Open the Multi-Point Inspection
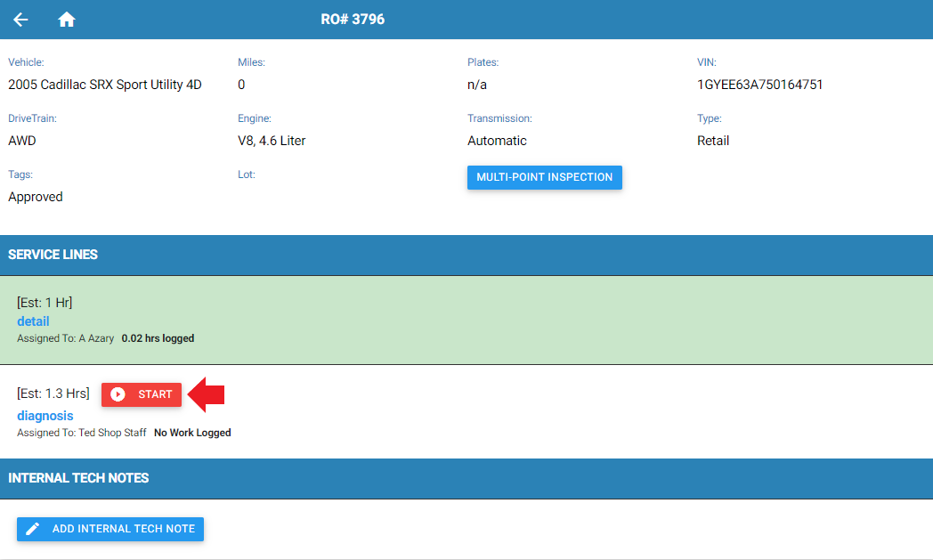Image resolution: width=933 pixels, height=560 pixels. (545, 177)
